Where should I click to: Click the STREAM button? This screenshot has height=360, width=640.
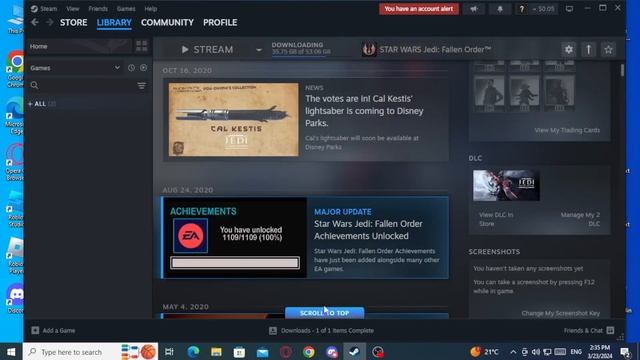coord(207,49)
